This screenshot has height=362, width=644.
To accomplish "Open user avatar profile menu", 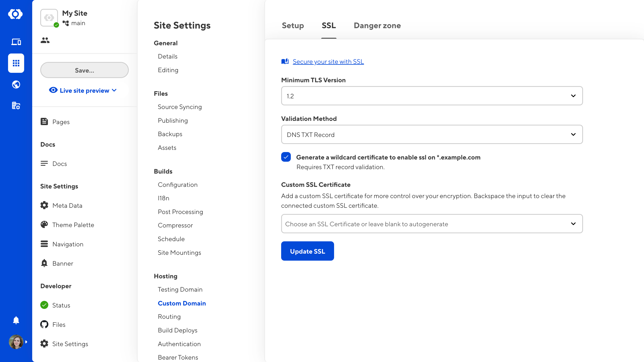I will tap(16, 342).
